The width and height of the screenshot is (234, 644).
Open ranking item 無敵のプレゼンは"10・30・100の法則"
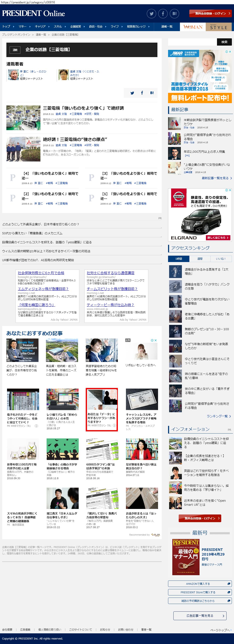207,331
